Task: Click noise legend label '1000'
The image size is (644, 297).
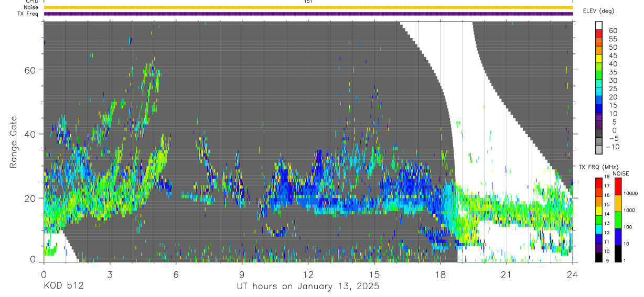Action: (629, 210)
